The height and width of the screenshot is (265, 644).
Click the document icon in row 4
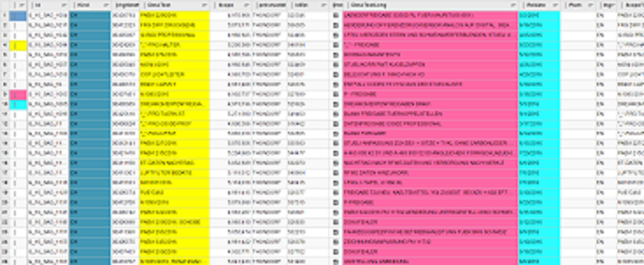[x=336, y=45]
